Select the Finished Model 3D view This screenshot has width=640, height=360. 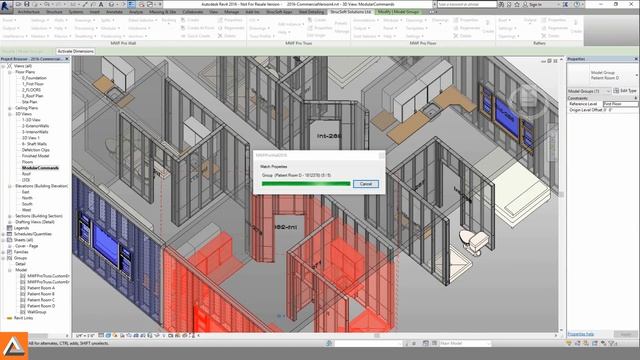[x=36, y=156]
